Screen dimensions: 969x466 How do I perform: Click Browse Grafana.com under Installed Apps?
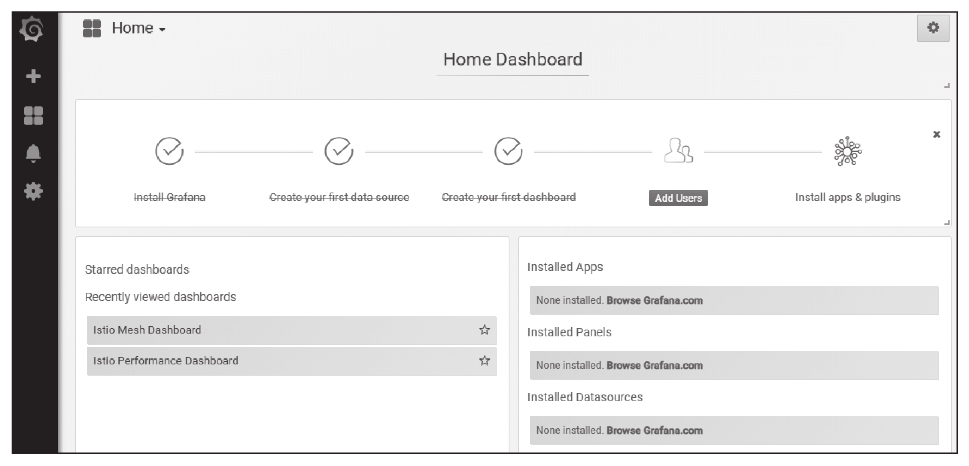click(x=654, y=301)
